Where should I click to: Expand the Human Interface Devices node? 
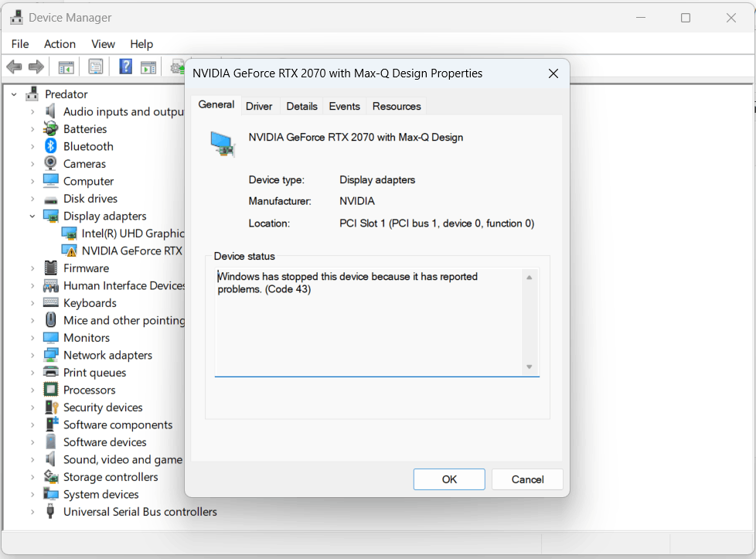[32, 285]
